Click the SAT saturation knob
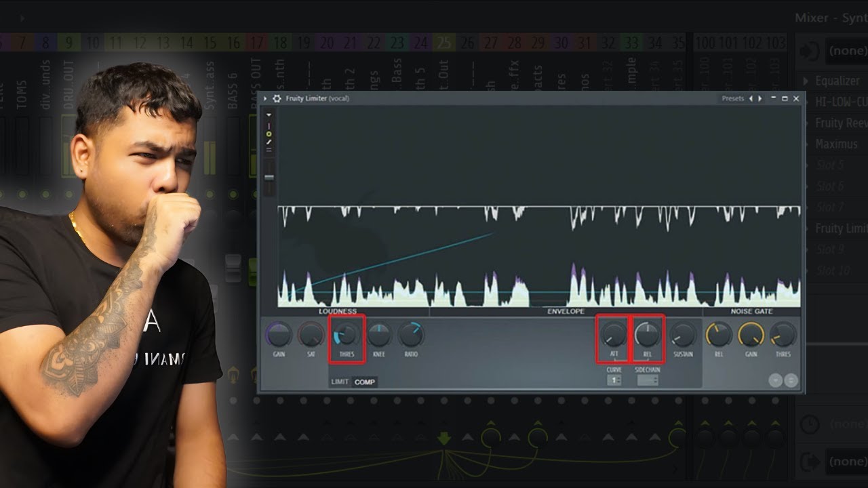This screenshot has width=868, height=488. (x=311, y=335)
